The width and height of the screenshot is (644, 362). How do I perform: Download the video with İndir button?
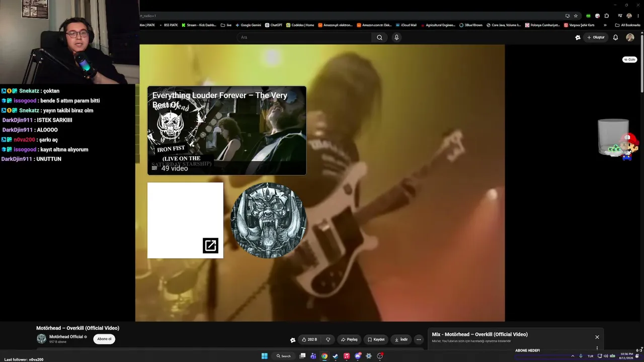point(401,339)
